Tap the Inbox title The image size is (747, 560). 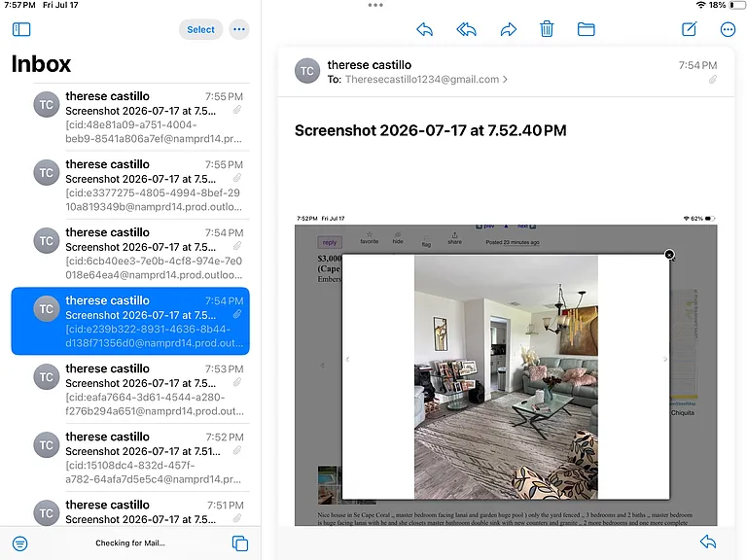click(x=41, y=64)
